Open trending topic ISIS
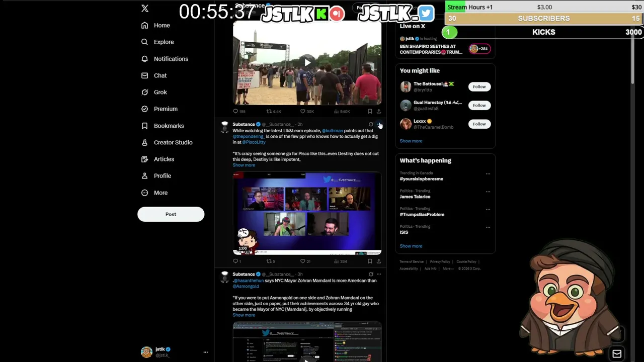This screenshot has height=362, width=644. [x=404, y=232]
